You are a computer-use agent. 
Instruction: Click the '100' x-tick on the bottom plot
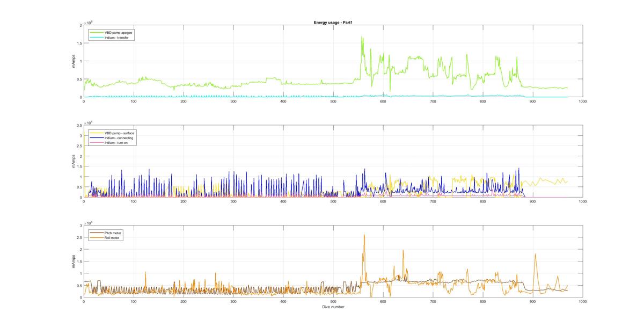133,301
